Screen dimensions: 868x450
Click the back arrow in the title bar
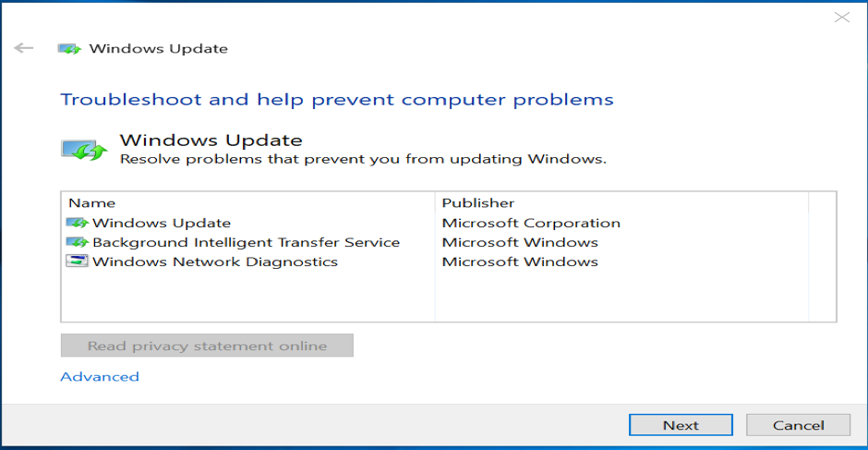click(x=24, y=48)
